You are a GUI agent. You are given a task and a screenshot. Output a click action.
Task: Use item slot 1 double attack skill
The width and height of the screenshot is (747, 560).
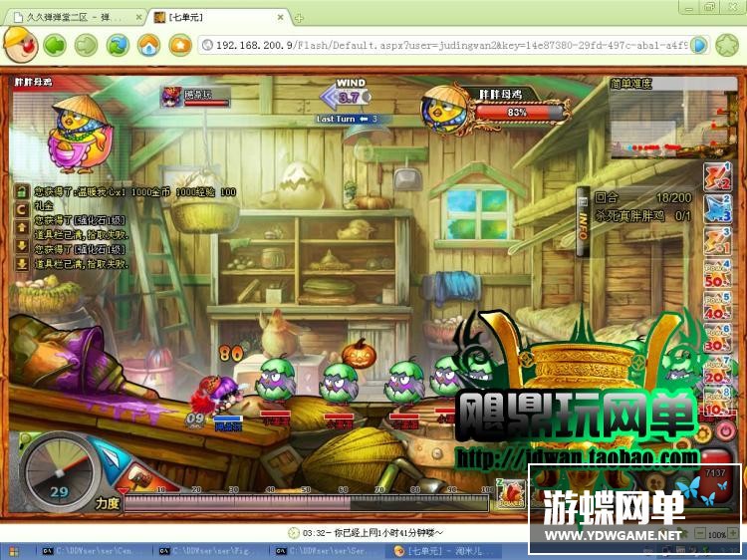pyautogui.click(x=717, y=176)
